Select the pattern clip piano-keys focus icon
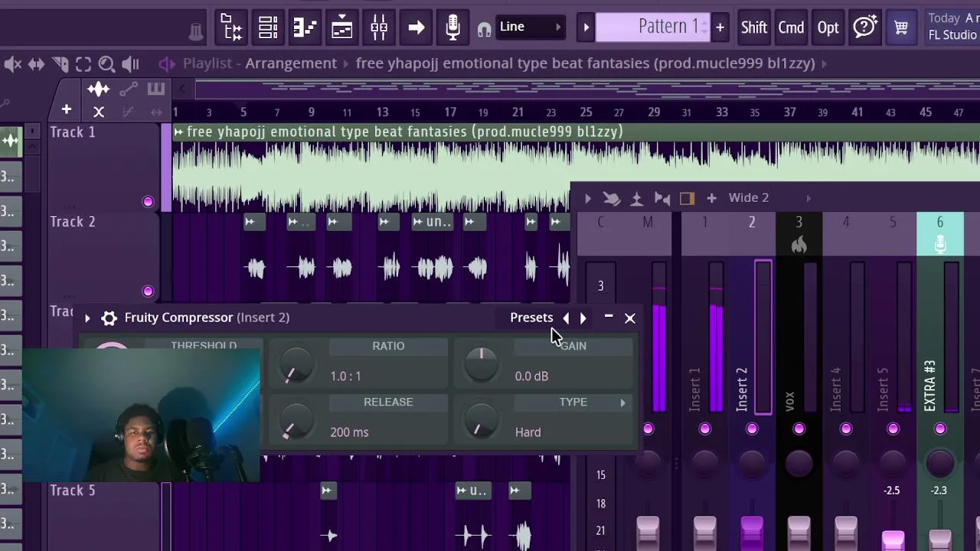Screen dimensions: 980x551 tap(156, 90)
